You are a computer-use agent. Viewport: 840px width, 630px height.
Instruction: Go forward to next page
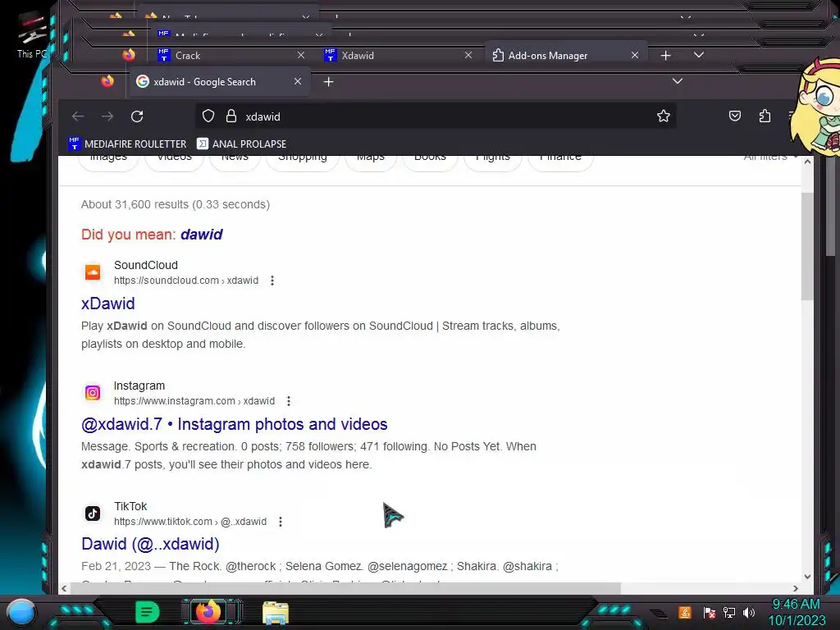pyautogui.click(x=107, y=116)
